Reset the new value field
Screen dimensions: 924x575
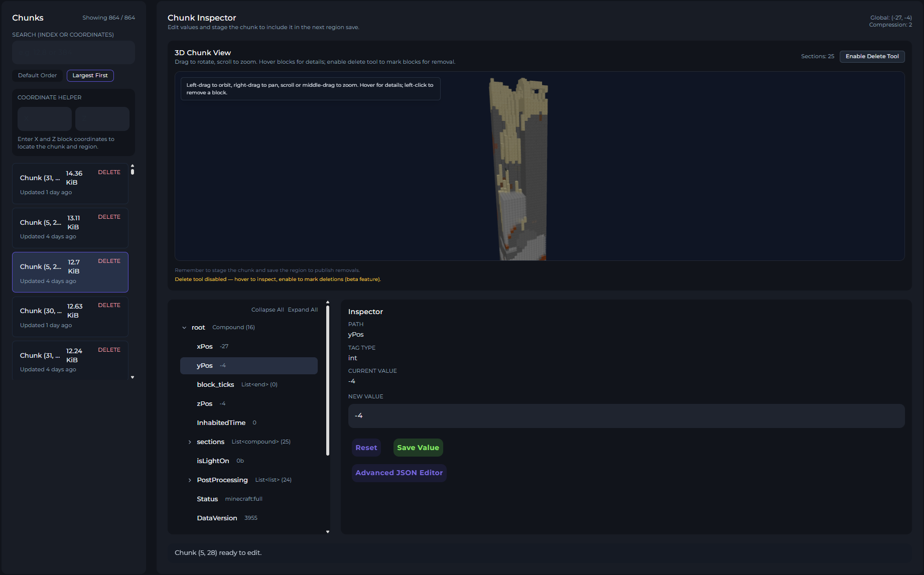[366, 448]
